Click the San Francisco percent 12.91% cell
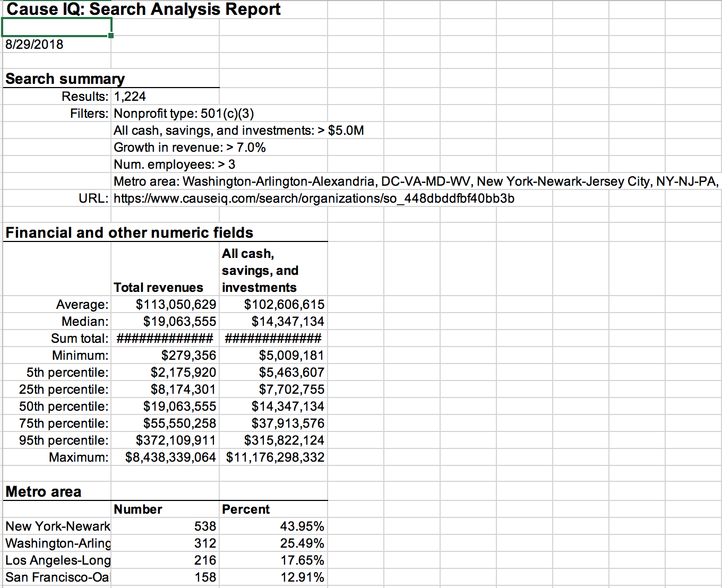This screenshot has height=588, width=722. pos(302,577)
